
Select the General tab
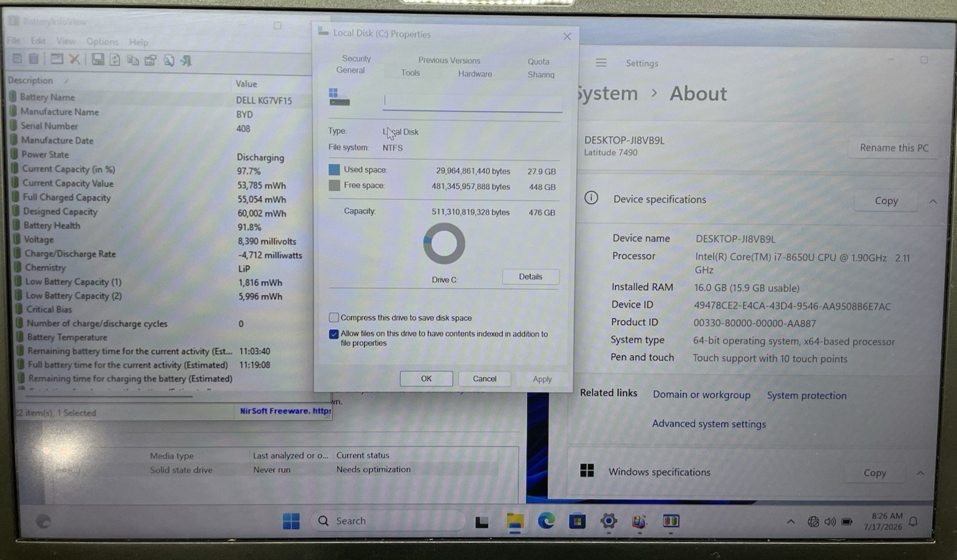(x=350, y=70)
